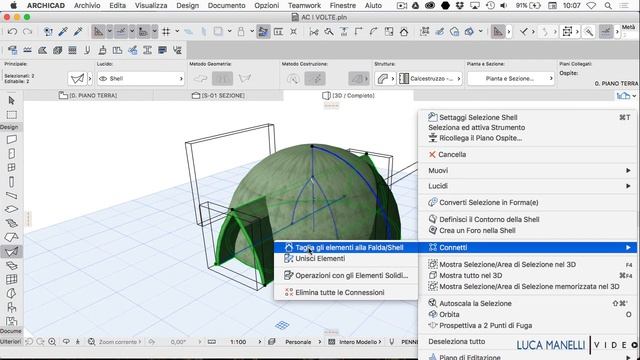Select the Arrow selection tool
This screenshot has height=360, width=640.
[x=11, y=100]
